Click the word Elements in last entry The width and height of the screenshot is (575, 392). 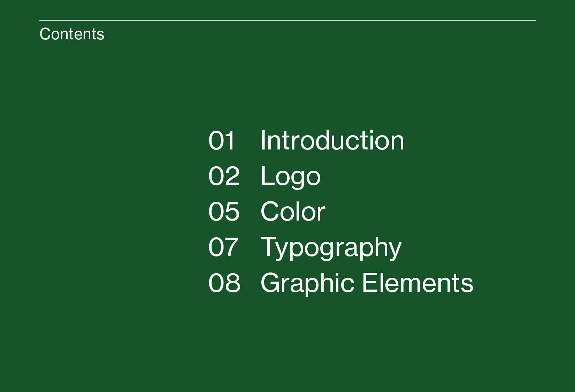(x=418, y=283)
